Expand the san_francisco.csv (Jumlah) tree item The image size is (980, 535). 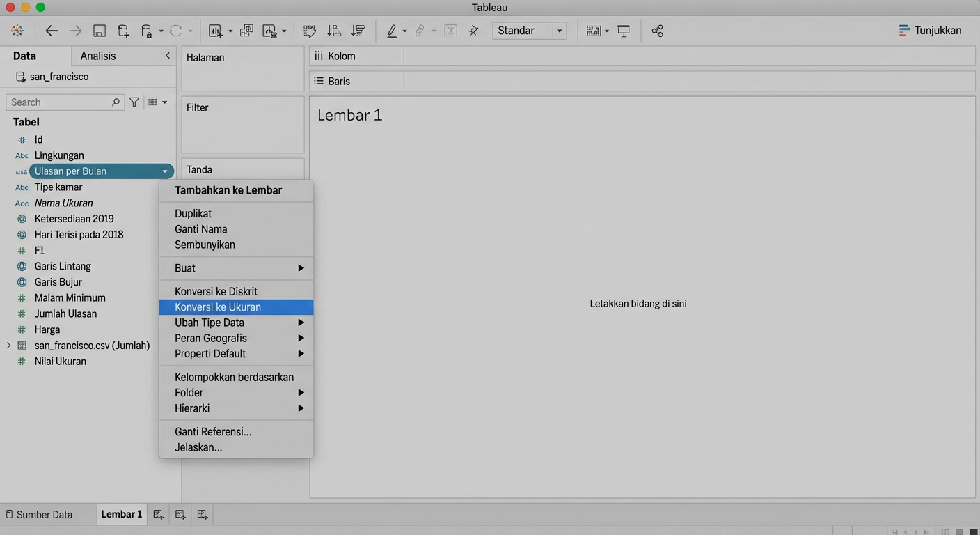tap(8, 346)
